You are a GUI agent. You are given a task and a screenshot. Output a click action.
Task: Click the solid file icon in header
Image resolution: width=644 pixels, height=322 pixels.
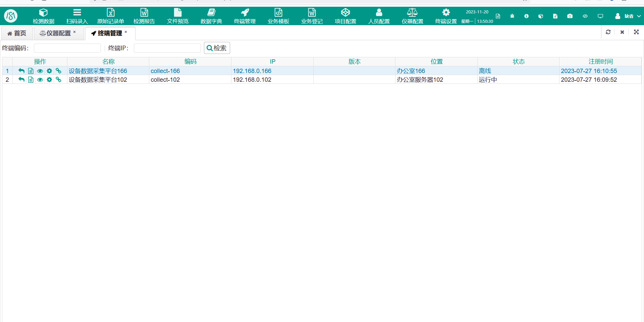(555, 16)
